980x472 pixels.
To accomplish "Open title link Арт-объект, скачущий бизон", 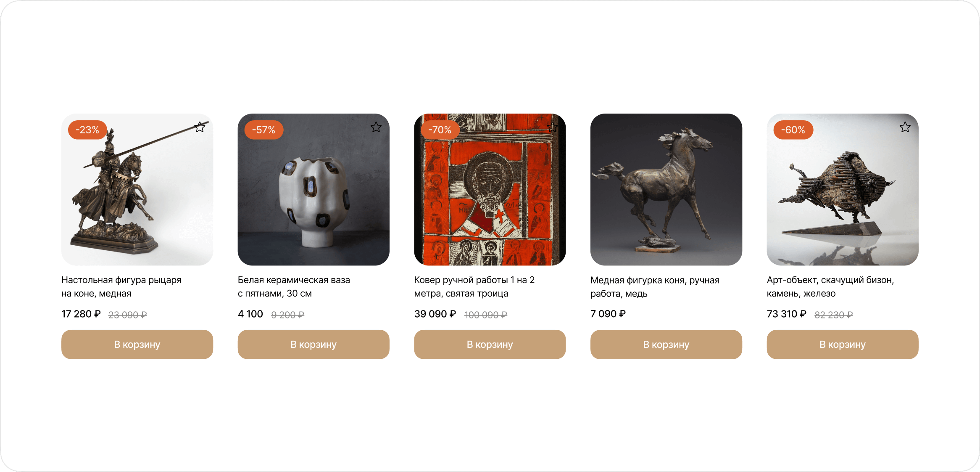I will (x=830, y=287).
